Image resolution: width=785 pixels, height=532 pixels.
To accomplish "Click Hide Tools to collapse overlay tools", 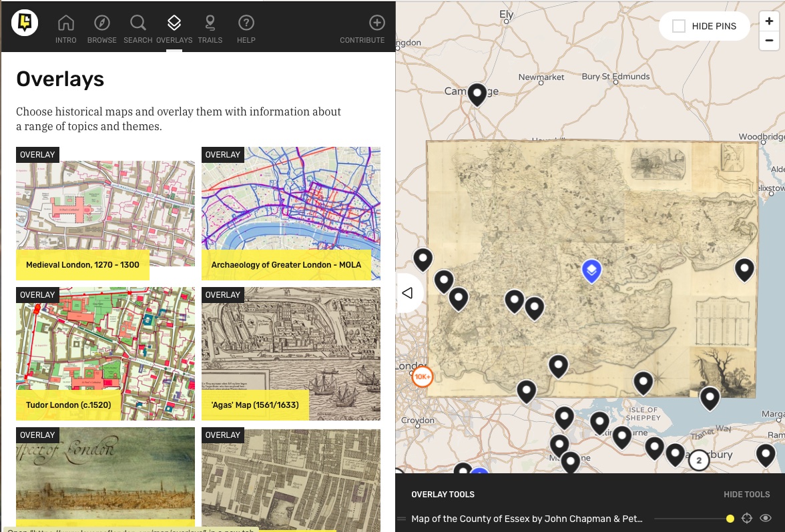I will pos(746,494).
